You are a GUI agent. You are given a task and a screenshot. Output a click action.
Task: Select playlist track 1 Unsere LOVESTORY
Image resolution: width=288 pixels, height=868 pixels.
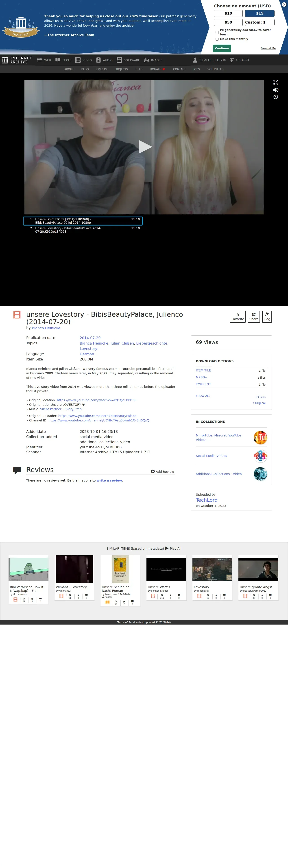pyautogui.click(x=83, y=221)
